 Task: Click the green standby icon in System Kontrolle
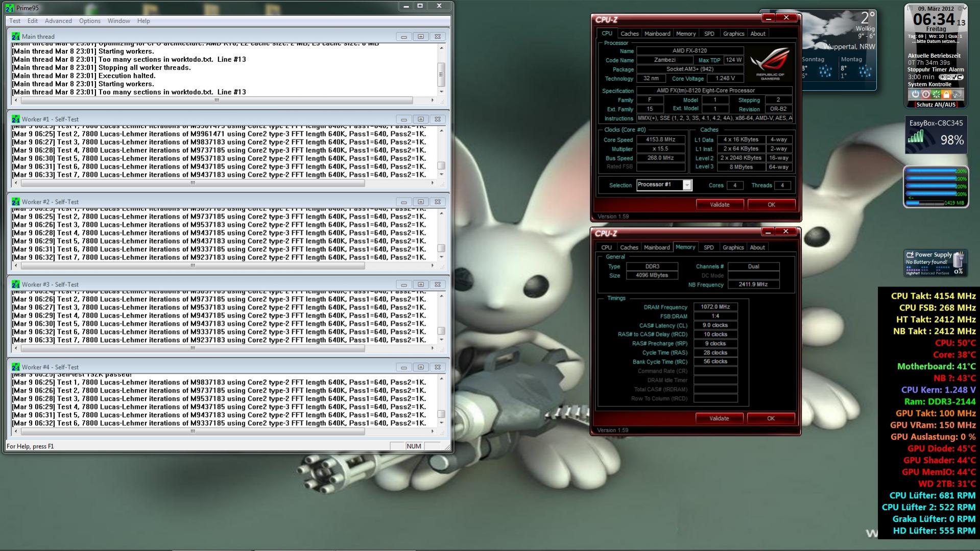pyautogui.click(x=936, y=94)
